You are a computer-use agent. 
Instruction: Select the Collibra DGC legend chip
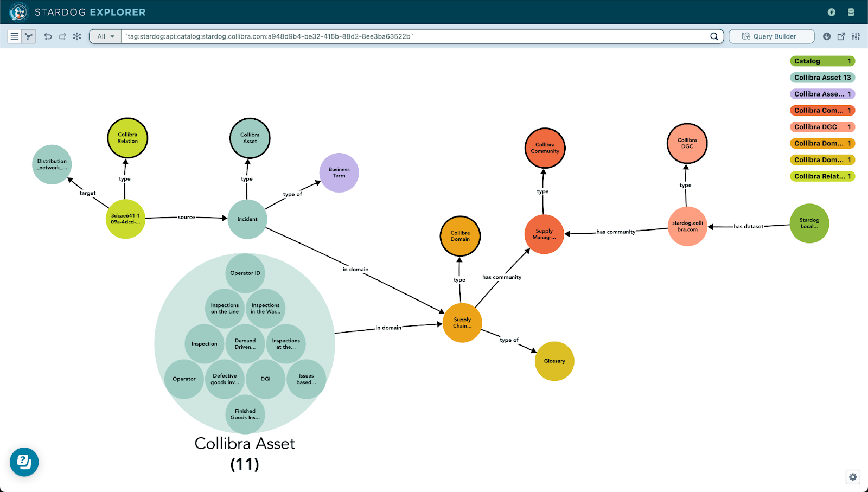point(822,127)
